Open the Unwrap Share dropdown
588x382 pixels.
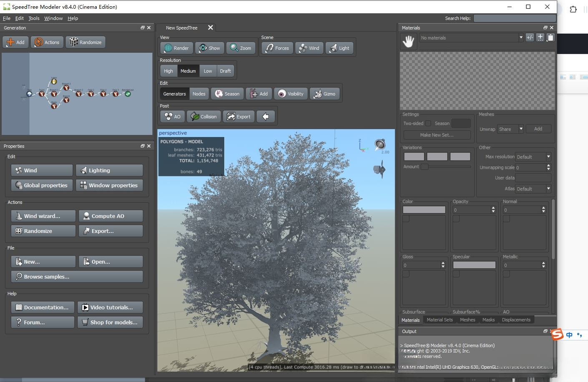[510, 129]
